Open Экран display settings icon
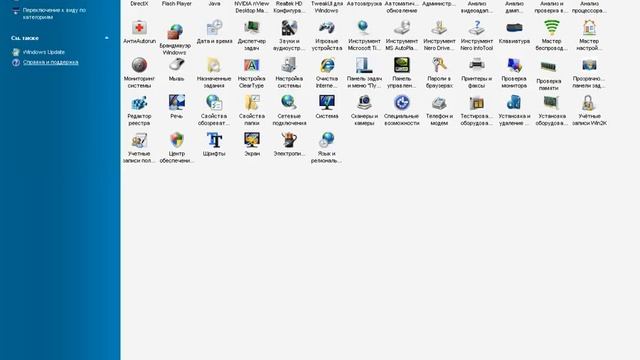 point(251,140)
